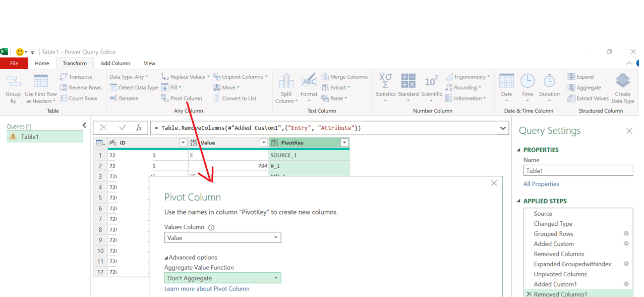Click Create Data Type

(x=623, y=89)
